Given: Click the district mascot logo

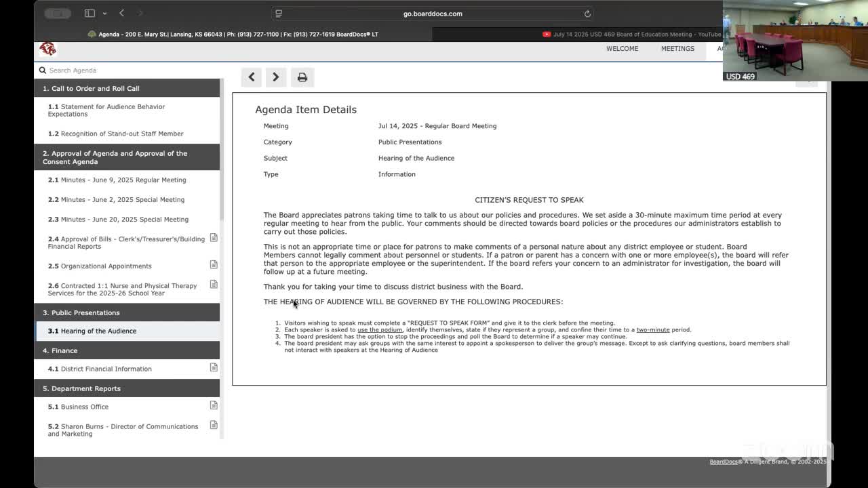Looking at the screenshot, I should tap(47, 49).
